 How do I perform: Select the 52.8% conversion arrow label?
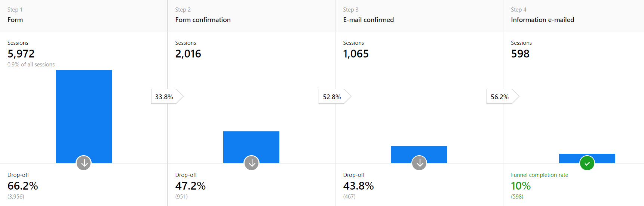pos(332,97)
